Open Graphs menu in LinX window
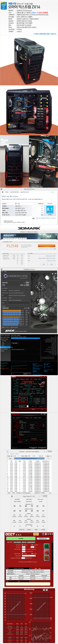58x644 pixels. pos(17,454)
